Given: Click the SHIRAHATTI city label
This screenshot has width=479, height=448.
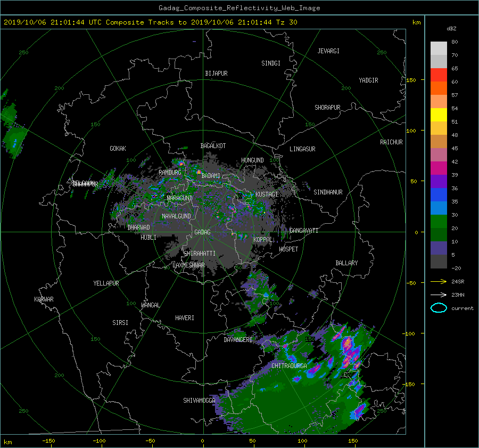Looking at the screenshot, I should click(200, 254).
